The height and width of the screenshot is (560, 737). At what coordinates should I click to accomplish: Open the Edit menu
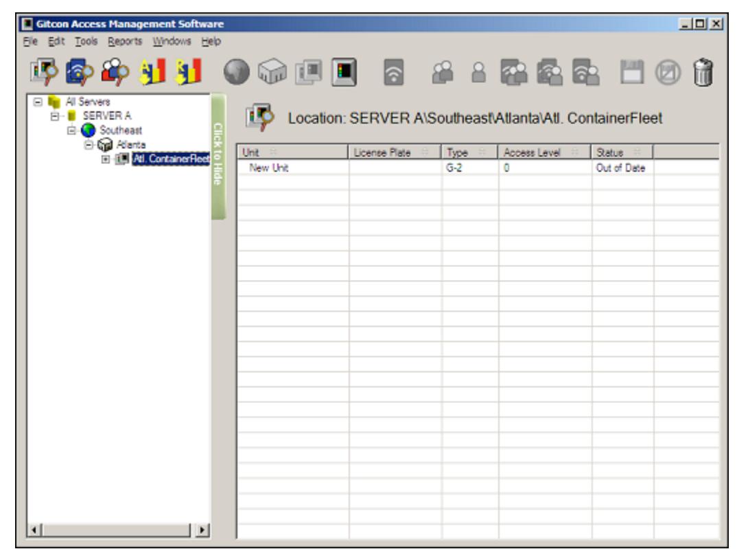coord(56,41)
